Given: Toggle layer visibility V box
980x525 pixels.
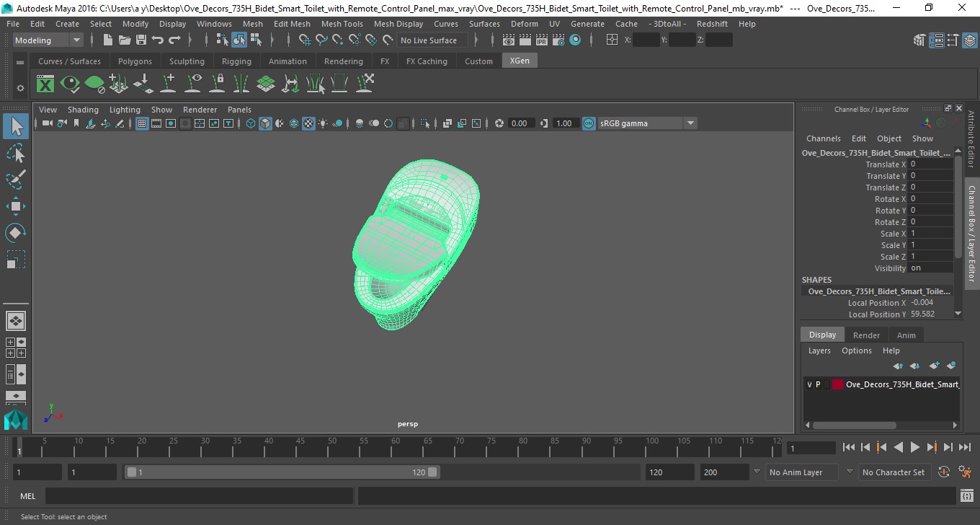Looking at the screenshot, I should [x=808, y=384].
